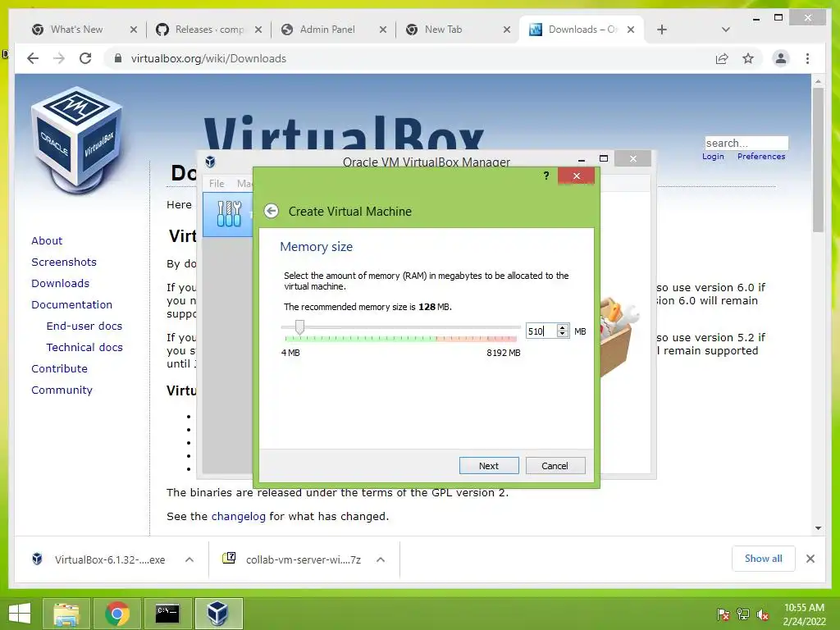
Task: Click Show all downloads button
Action: pyautogui.click(x=764, y=559)
